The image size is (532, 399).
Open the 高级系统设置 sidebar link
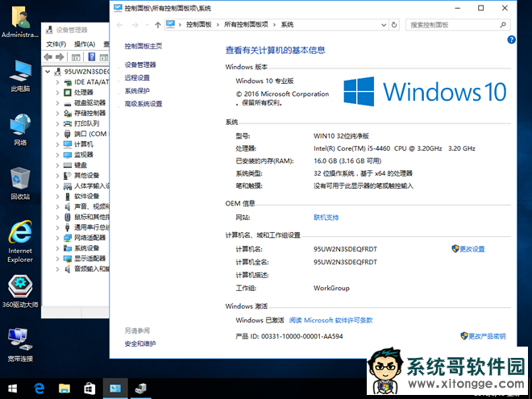[143, 104]
